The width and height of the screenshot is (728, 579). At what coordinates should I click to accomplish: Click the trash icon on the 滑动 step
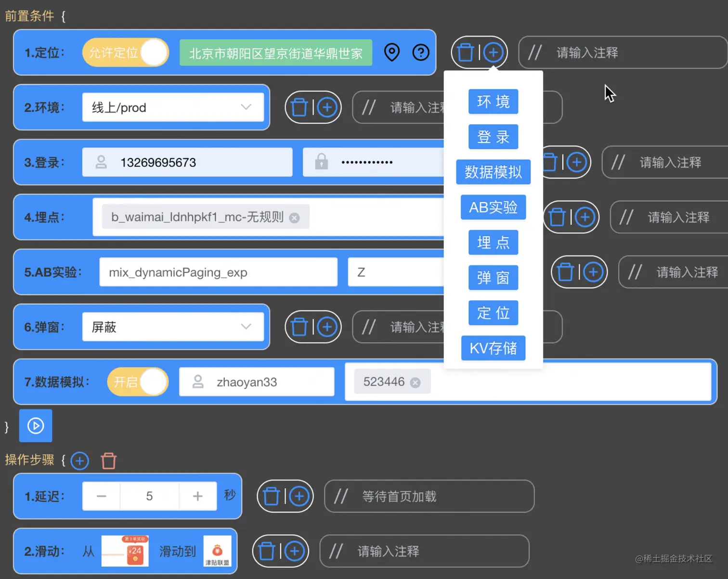(267, 551)
